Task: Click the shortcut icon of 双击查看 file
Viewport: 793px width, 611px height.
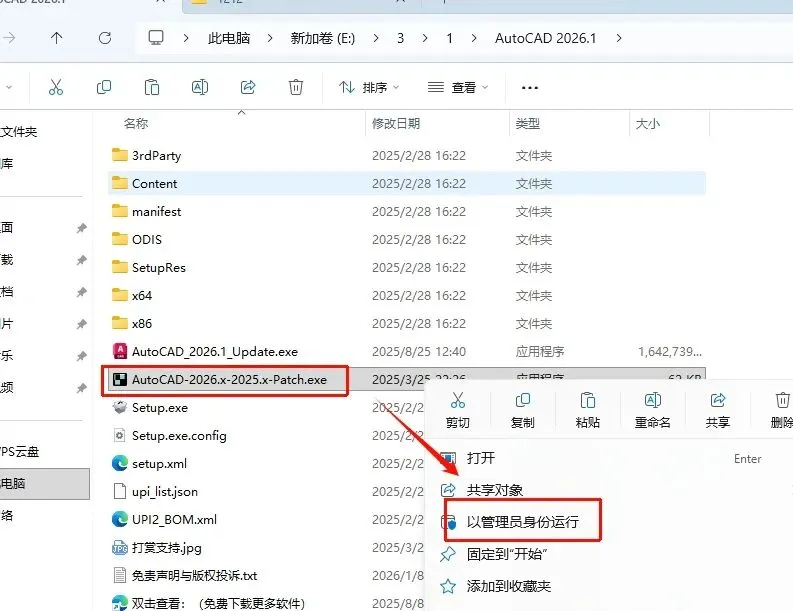Action: [x=120, y=602]
